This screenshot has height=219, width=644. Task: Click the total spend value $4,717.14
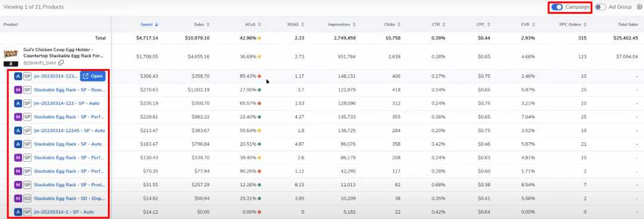147,38
